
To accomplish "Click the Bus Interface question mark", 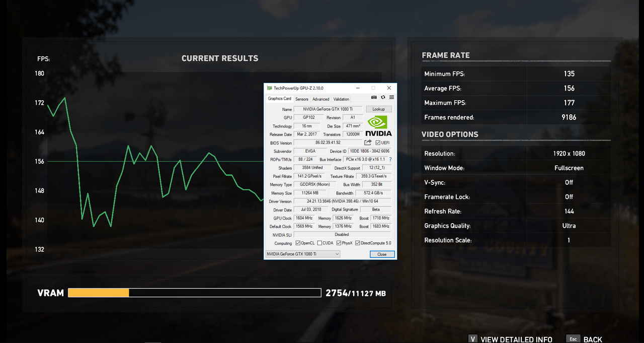I will coord(390,159).
